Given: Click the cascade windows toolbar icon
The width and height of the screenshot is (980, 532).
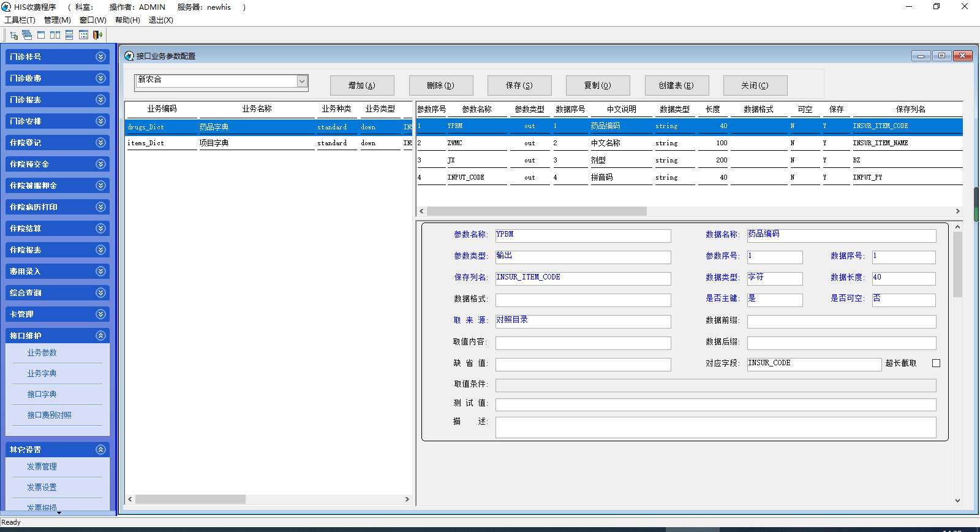Looking at the screenshot, I should click(x=27, y=35).
